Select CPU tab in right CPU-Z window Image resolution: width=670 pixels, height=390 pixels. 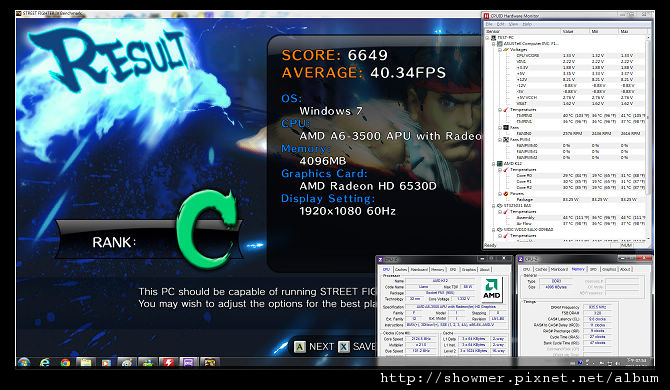526,270
